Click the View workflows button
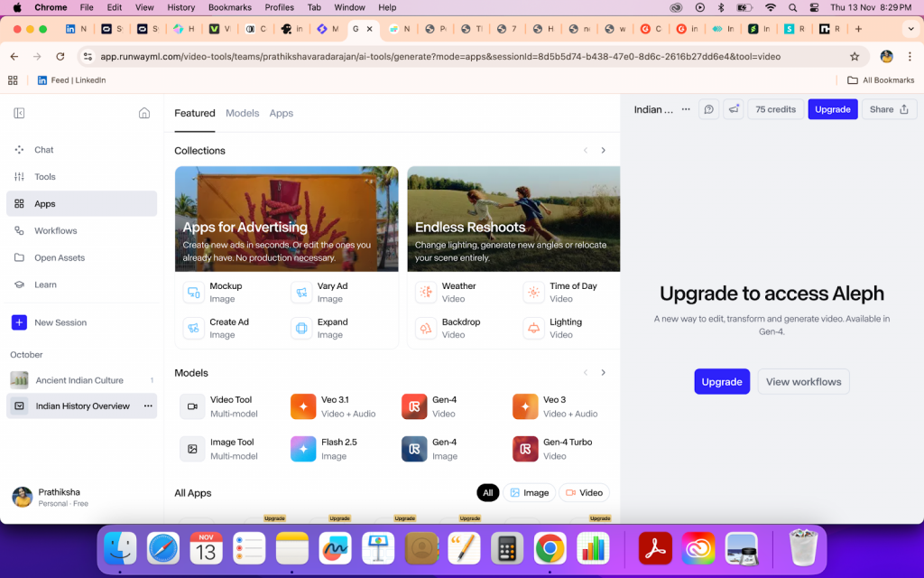The image size is (924, 578). pyautogui.click(x=803, y=382)
